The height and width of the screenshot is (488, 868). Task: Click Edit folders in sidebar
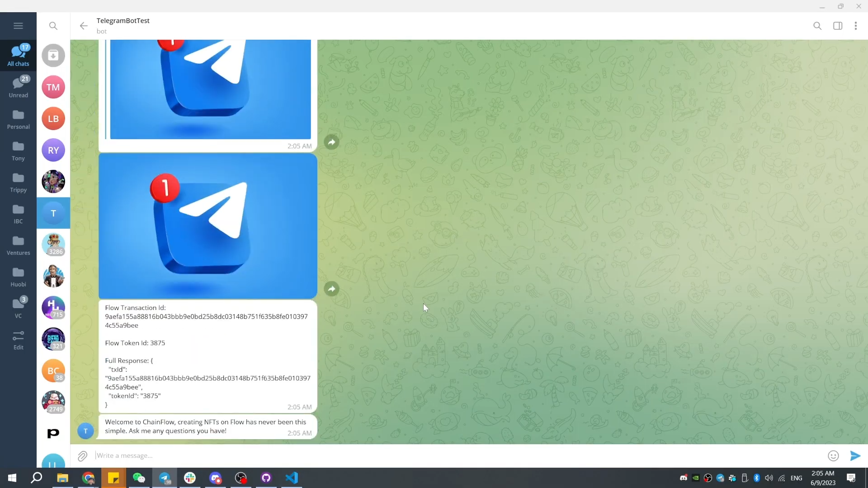tap(18, 340)
